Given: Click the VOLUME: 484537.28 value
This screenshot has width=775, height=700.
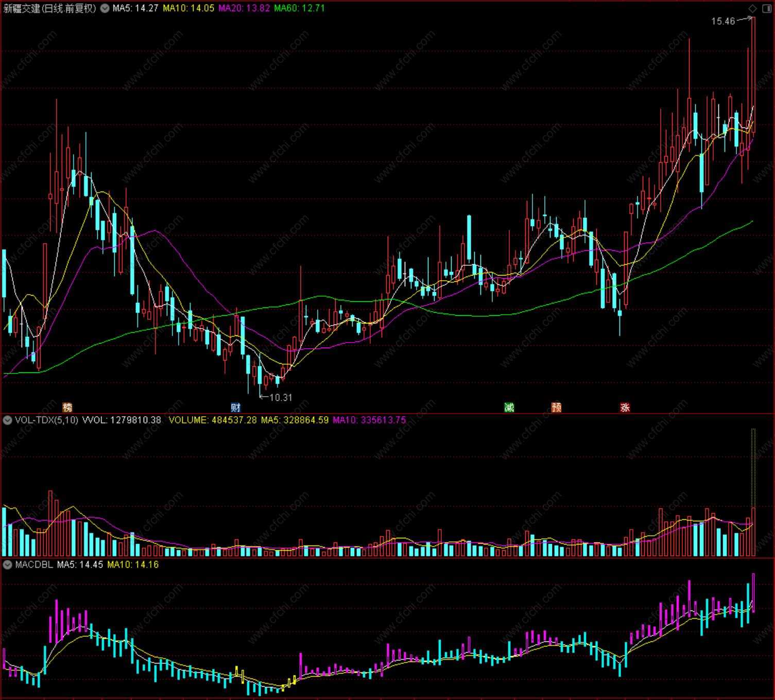Looking at the screenshot, I should click(213, 420).
